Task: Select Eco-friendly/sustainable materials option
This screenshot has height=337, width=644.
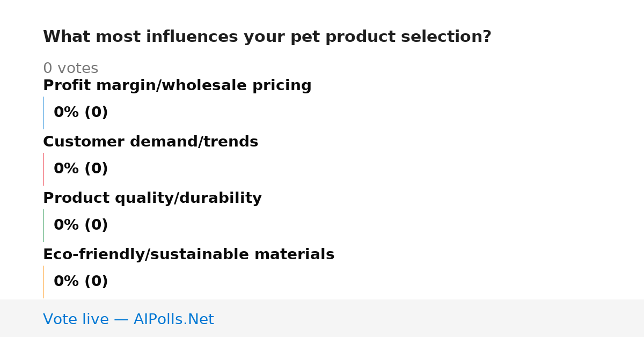Action: [x=189, y=255]
